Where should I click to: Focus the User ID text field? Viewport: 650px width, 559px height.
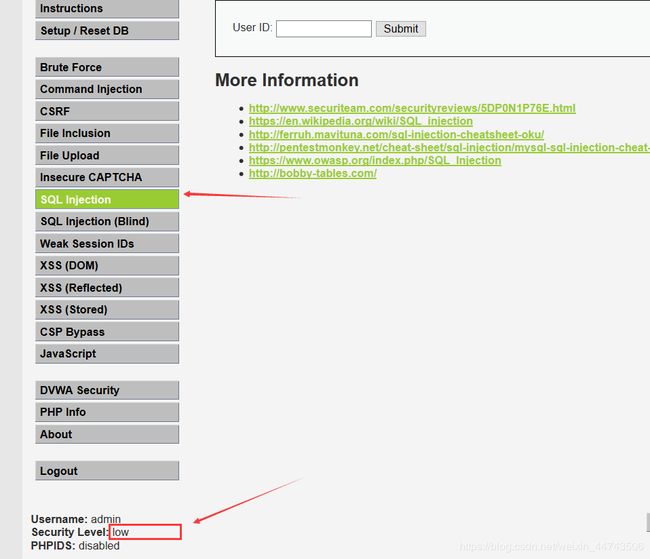click(x=323, y=29)
